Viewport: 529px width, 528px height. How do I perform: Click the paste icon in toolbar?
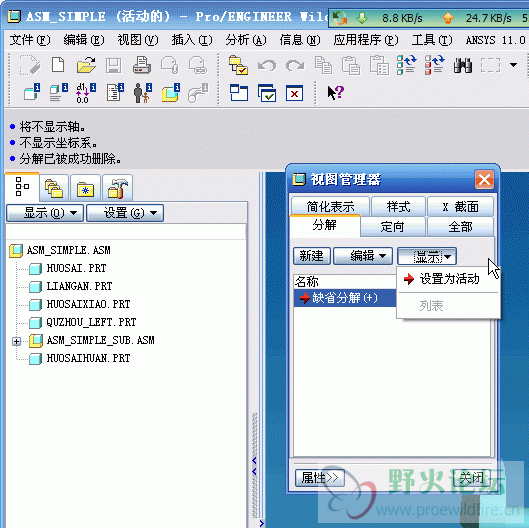pyautogui.click(x=351, y=65)
